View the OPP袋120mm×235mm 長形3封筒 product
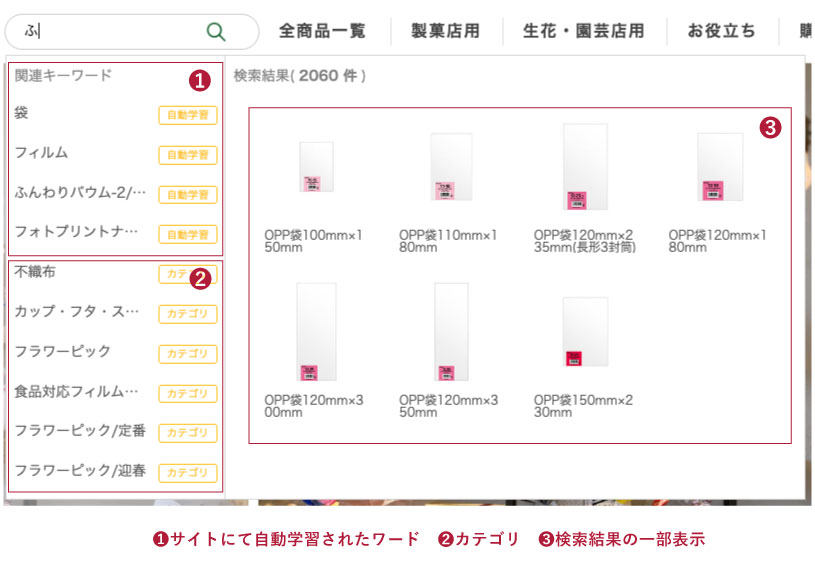The height and width of the screenshot is (564, 815). pos(585,167)
